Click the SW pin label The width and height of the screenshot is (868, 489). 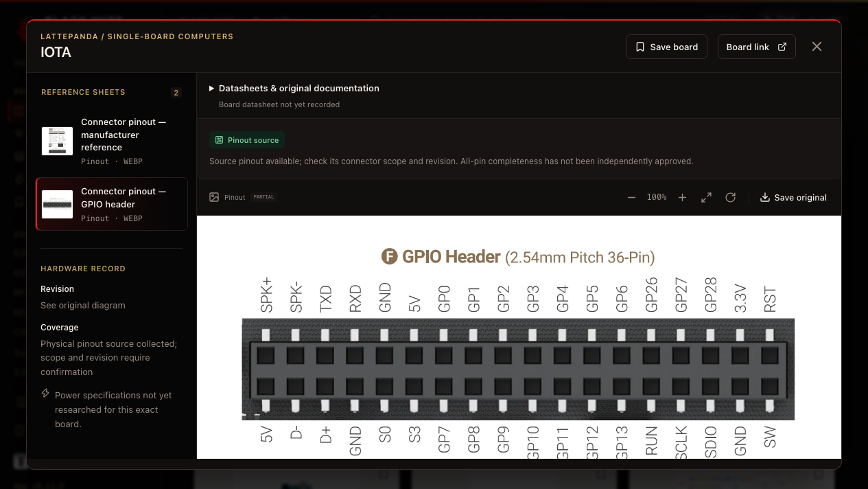770,437
